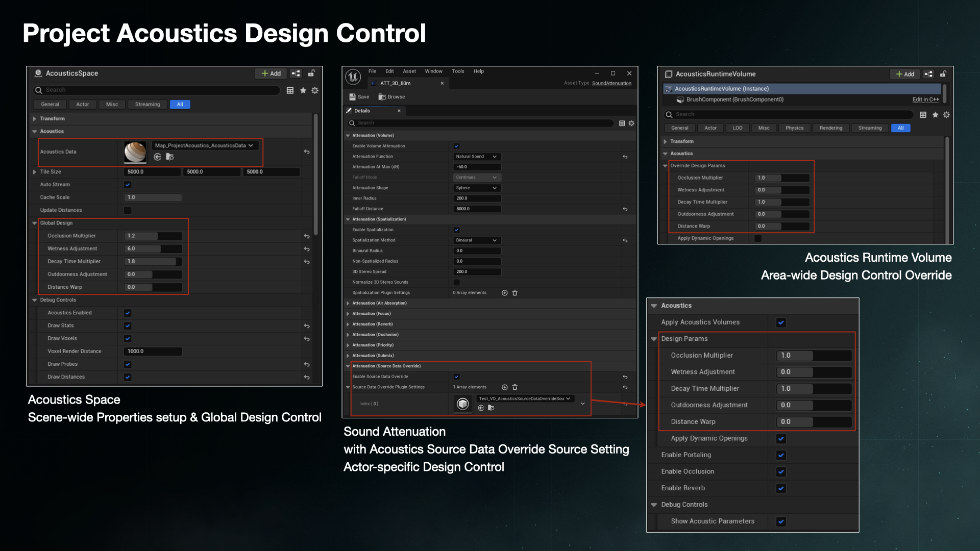Switch to Streaming filter tab in AcousticsSpace

(148, 105)
